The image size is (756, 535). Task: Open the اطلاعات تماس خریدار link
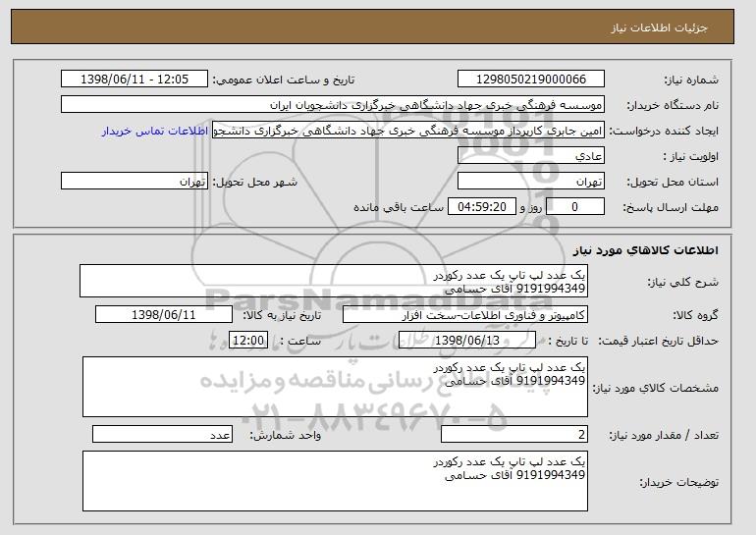tap(155, 131)
